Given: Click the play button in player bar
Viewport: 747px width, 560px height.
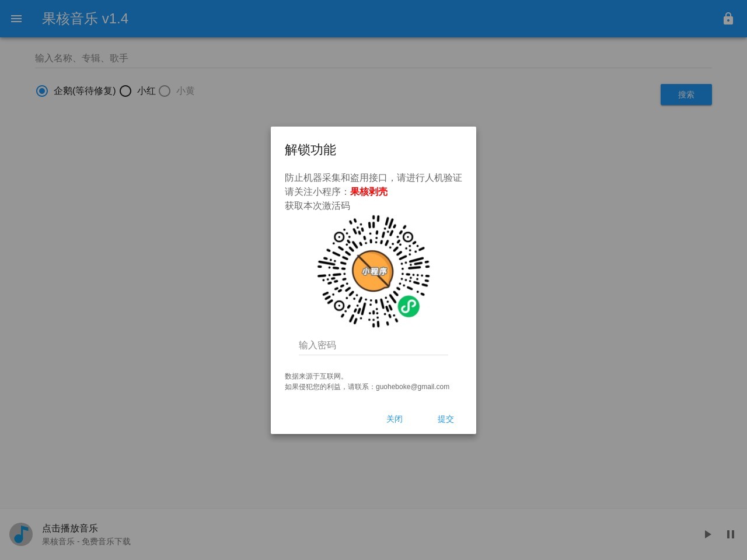Looking at the screenshot, I should (707, 534).
